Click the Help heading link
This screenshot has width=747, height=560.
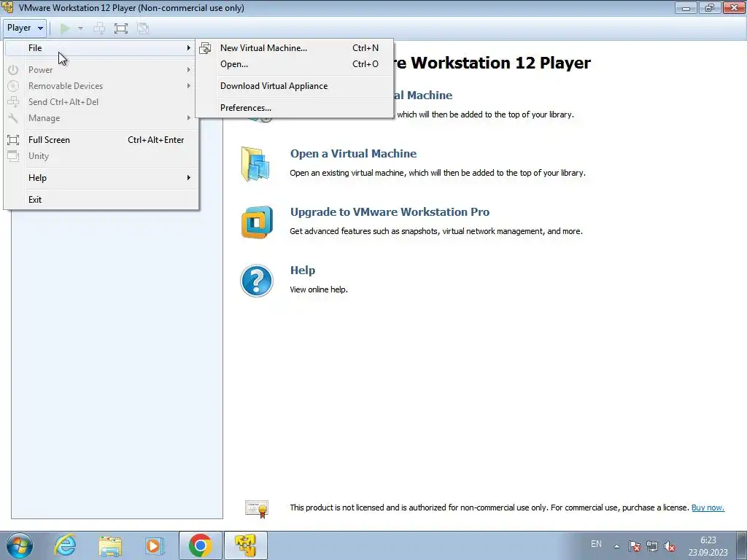click(x=303, y=271)
